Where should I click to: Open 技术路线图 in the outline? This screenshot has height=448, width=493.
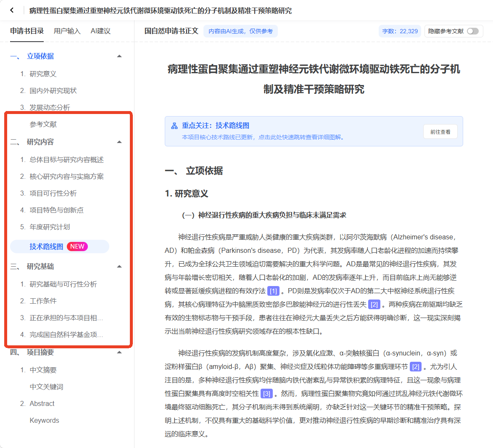(x=47, y=247)
